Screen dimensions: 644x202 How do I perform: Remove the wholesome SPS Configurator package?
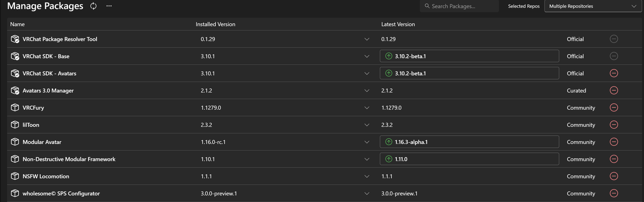[x=614, y=194]
